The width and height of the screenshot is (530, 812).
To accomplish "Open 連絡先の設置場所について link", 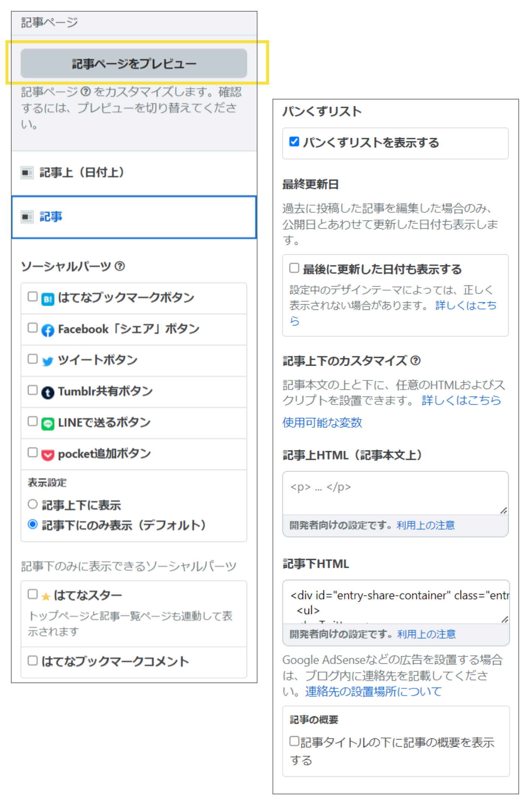I will point(373,692).
